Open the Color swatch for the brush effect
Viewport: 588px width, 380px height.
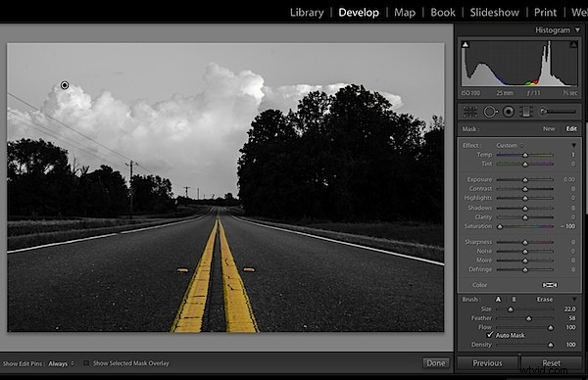point(550,285)
